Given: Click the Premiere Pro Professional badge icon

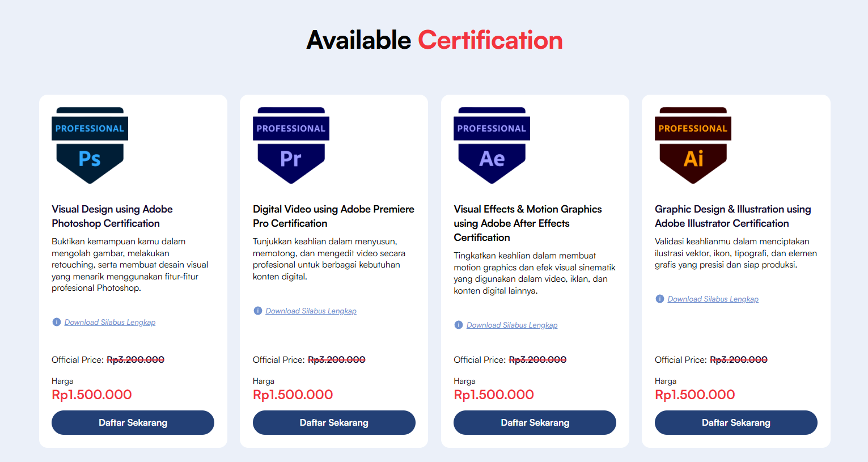Looking at the screenshot, I should 291,145.
